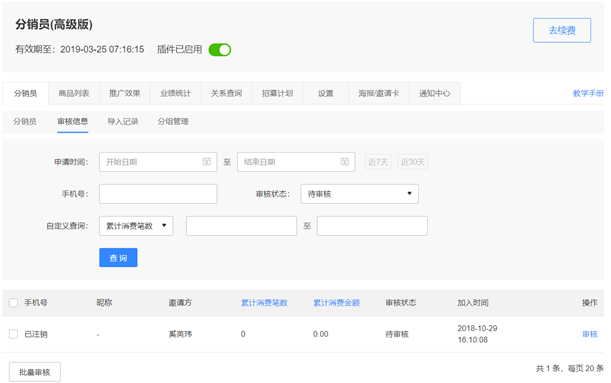Screen dimensions: 611x383
Task: Click the 去续费 button
Action: 562,30
